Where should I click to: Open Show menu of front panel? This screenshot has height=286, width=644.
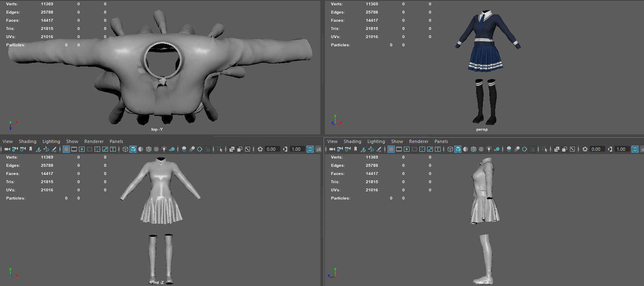[72, 141]
